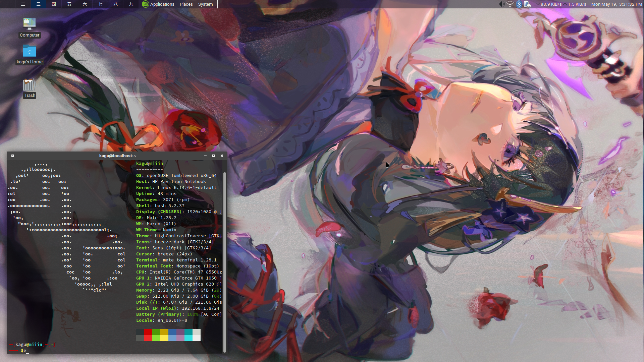Viewport: 644px width, 362px height.
Task: Switch to workspace 五
Action: tap(69, 4)
